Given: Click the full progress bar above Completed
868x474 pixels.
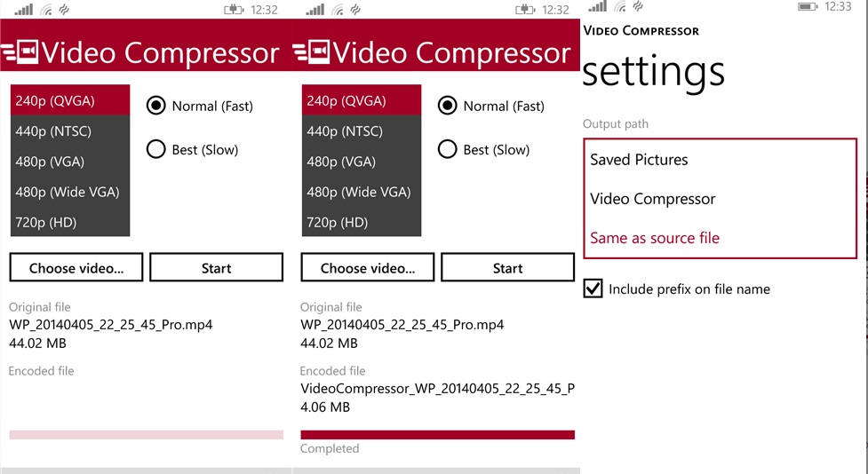Looking at the screenshot, I should [437, 435].
